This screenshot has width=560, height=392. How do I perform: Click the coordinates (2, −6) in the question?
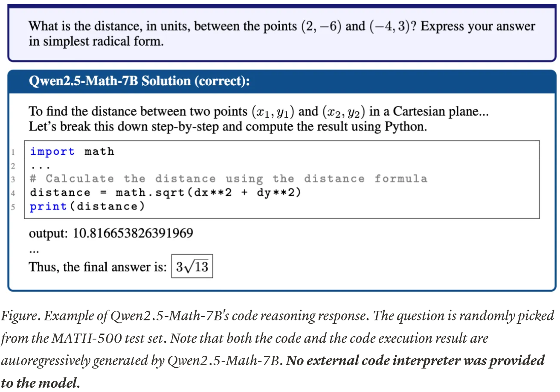[x=321, y=26]
